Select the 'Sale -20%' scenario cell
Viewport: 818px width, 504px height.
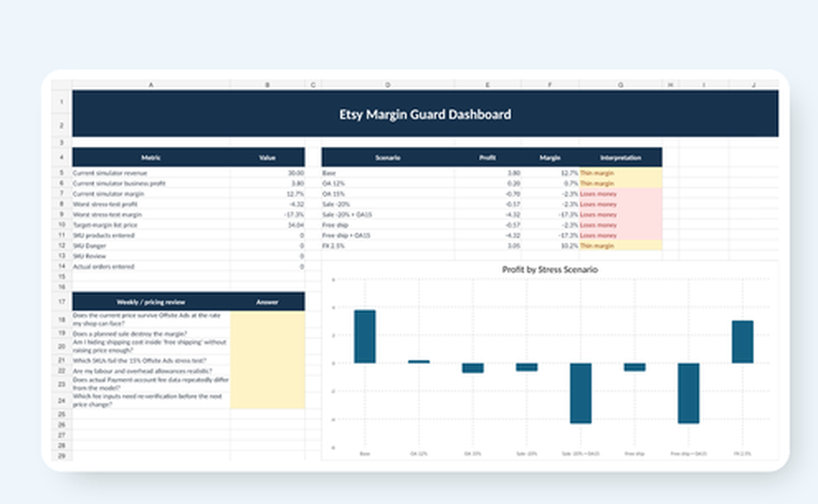(x=388, y=204)
